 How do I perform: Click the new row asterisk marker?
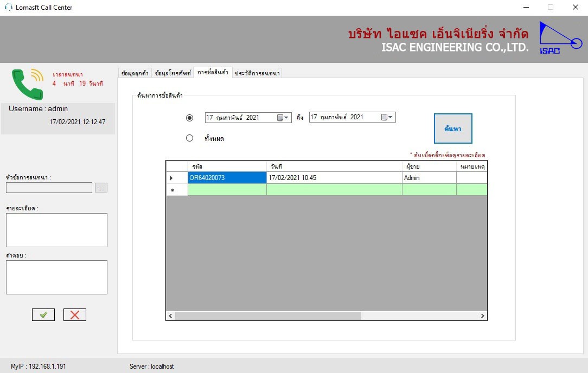tap(172, 190)
